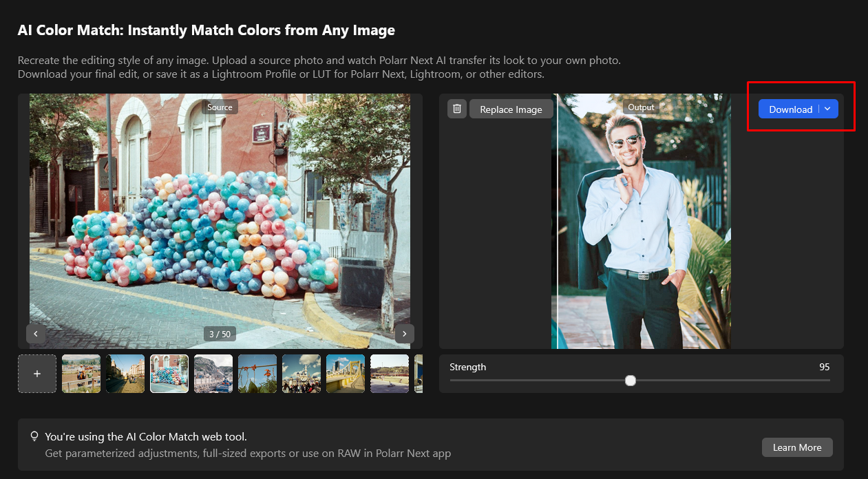Click the lightbulb tip icon
Viewport: 868px width, 479px height.
[34, 436]
